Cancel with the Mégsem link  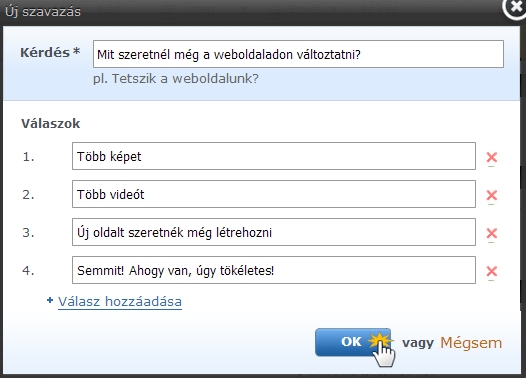click(x=471, y=343)
